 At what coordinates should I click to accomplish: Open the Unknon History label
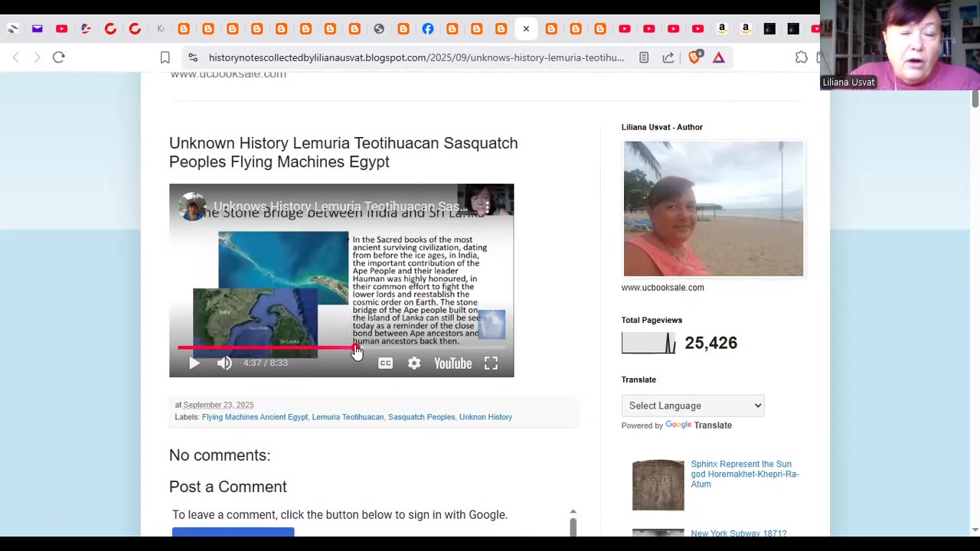point(485,417)
